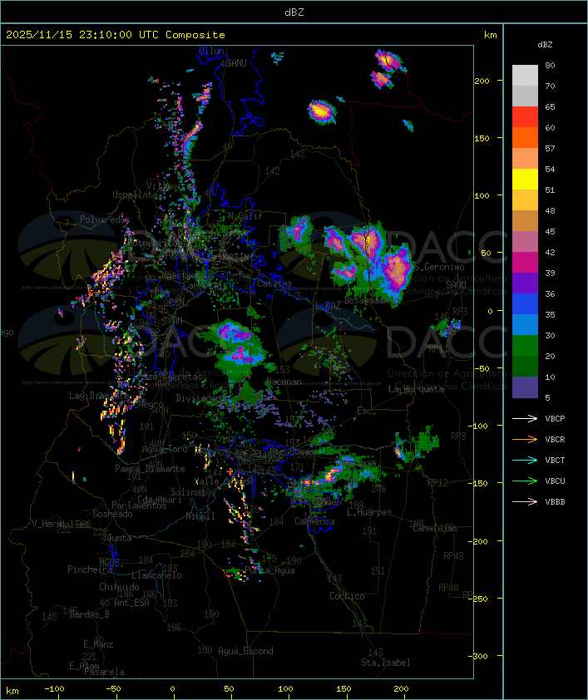Screen dimensions: 588x700
Task: Click the VBBB legend label
Action: (555, 502)
